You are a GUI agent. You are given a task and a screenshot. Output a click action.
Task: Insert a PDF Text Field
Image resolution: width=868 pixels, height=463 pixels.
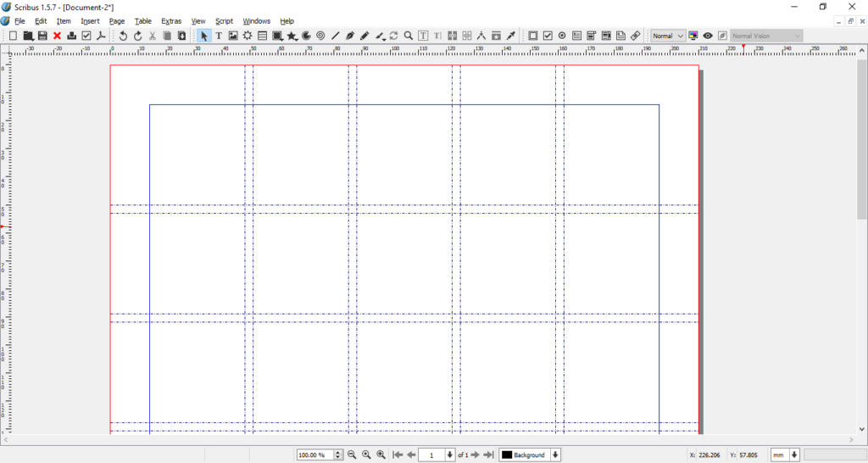point(576,36)
